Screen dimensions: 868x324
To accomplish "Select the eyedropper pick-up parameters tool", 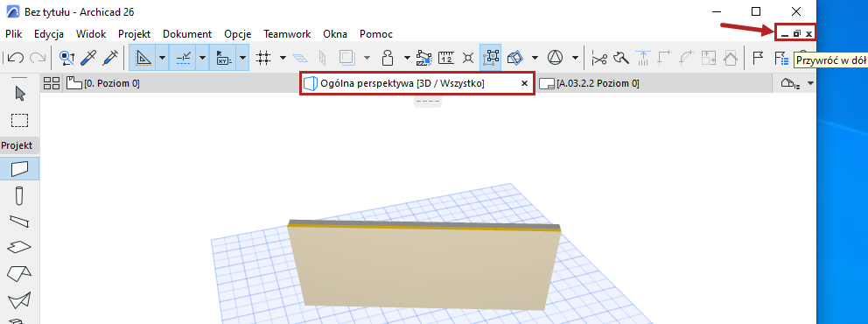I will tap(87, 57).
